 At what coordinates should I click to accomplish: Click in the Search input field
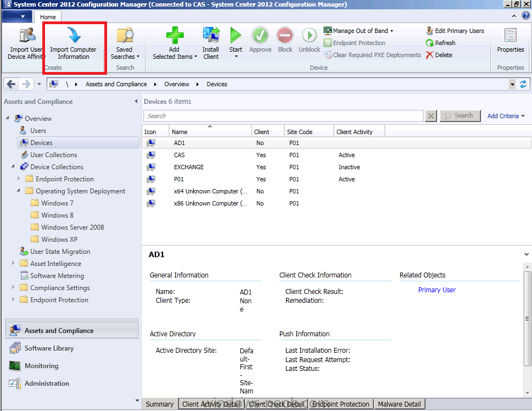tap(283, 116)
